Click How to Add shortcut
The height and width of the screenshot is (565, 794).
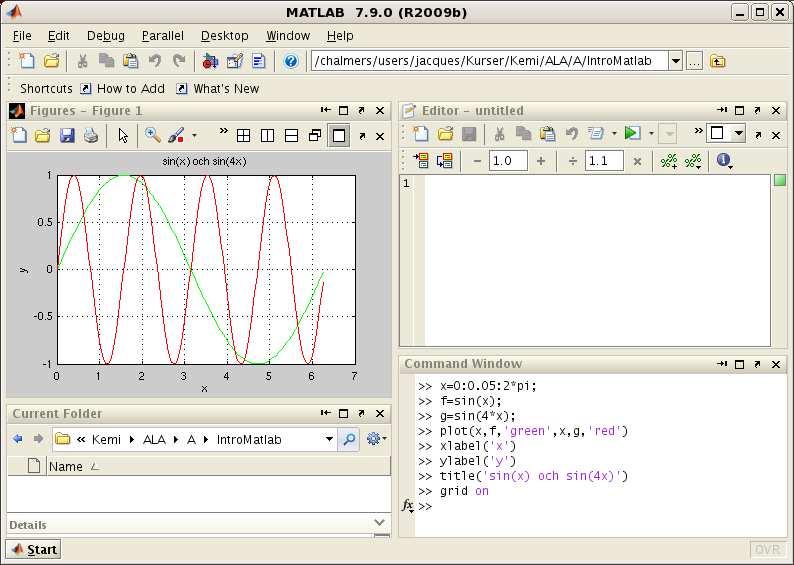[x=123, y=89]
